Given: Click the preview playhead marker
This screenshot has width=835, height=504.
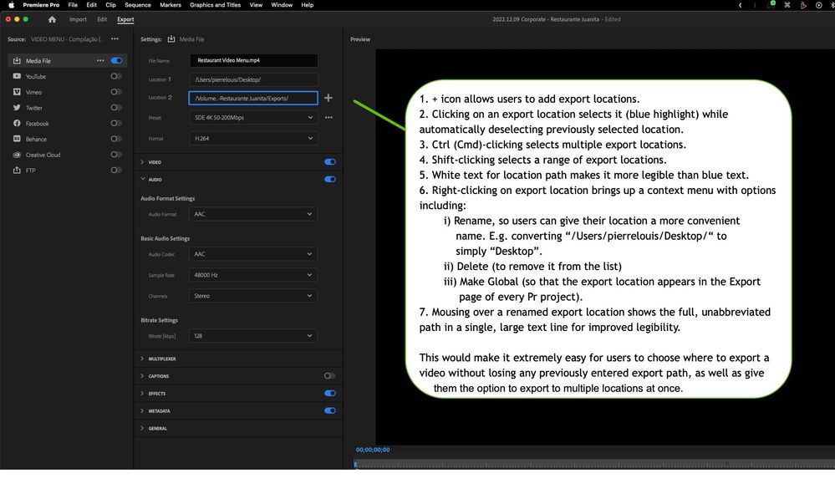Looking at the screenshot, I should (x=355, y=464).
